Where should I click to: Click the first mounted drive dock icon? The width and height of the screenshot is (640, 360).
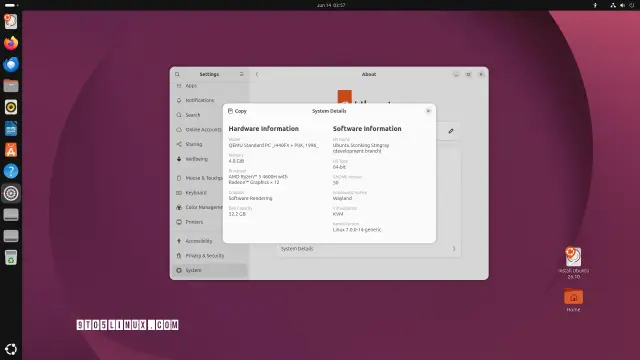tap(11, 215)
